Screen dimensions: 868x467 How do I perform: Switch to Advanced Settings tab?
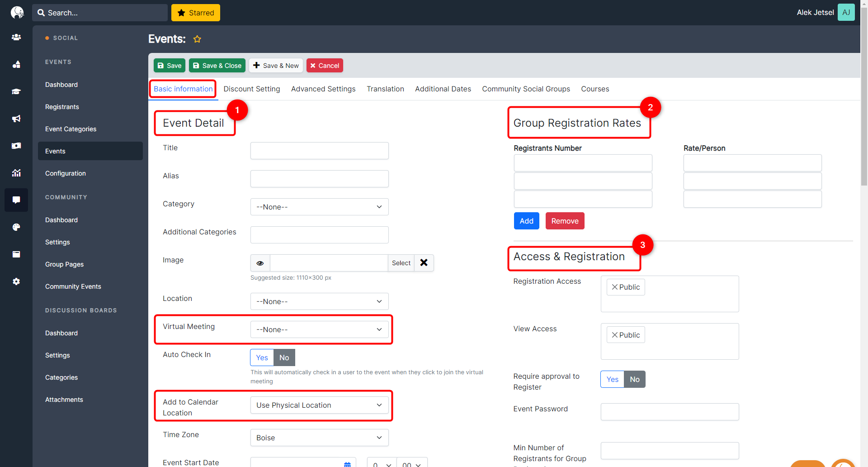tap(323, 89)
